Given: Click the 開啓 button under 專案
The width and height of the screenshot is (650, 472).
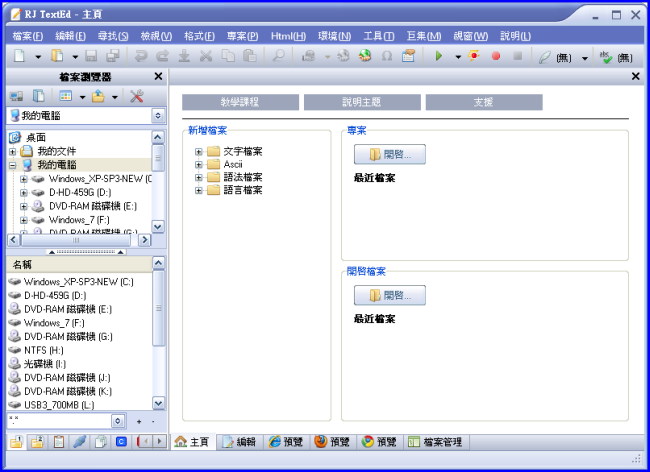Looking at the screenshot, I should pos(389,154).
